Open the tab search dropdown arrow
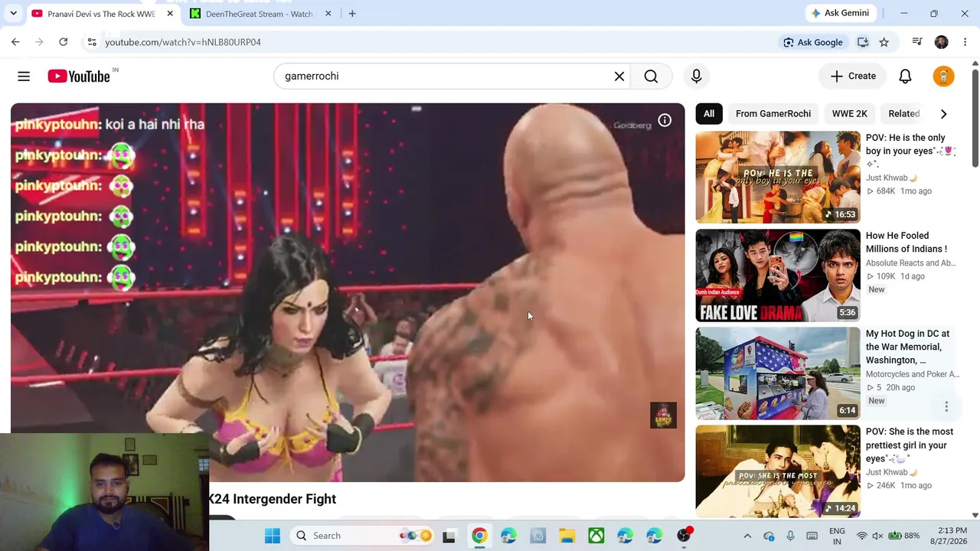The height and width of the screenshot is (551, 980). 13,14
